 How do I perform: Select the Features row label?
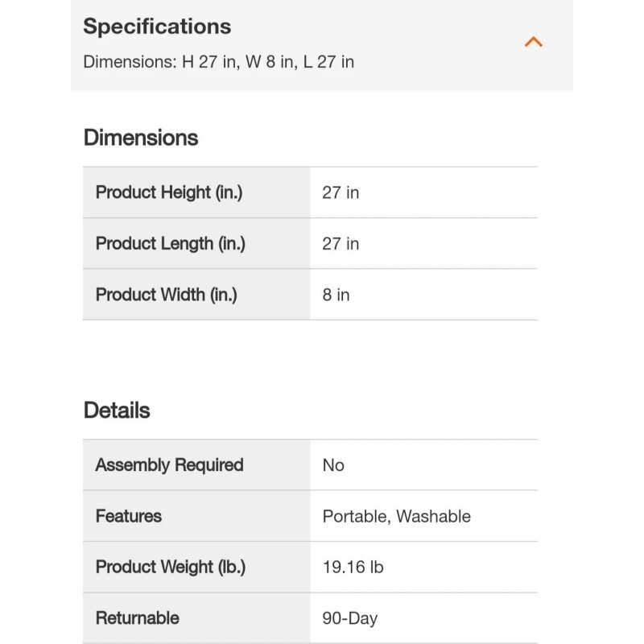click(129, 516)
